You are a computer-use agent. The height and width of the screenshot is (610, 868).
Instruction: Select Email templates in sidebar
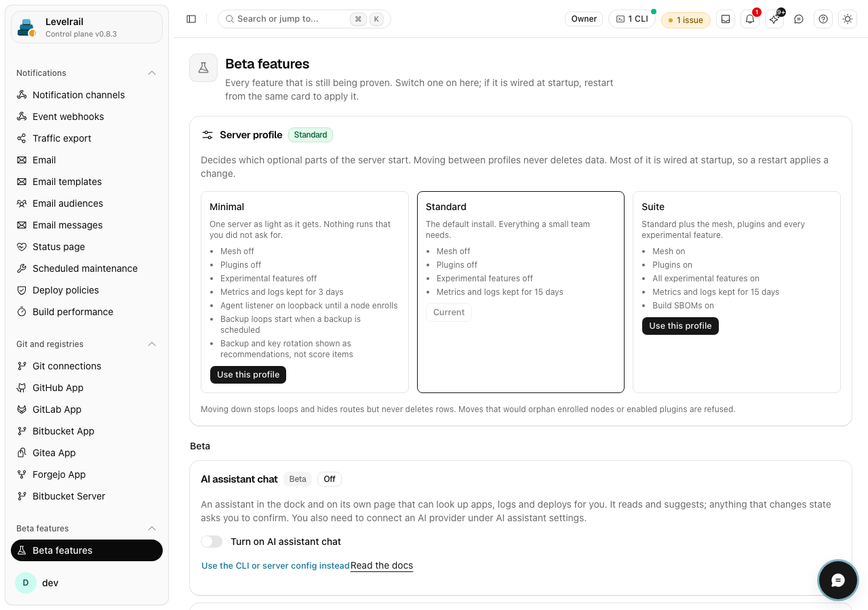coord(87,182)
